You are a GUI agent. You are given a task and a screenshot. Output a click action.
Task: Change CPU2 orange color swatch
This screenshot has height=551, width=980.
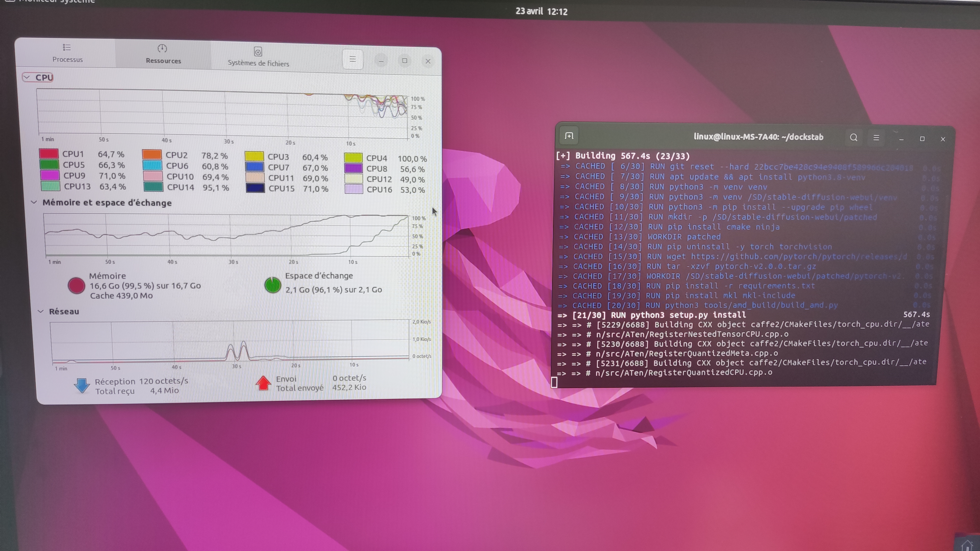point(152,154)
